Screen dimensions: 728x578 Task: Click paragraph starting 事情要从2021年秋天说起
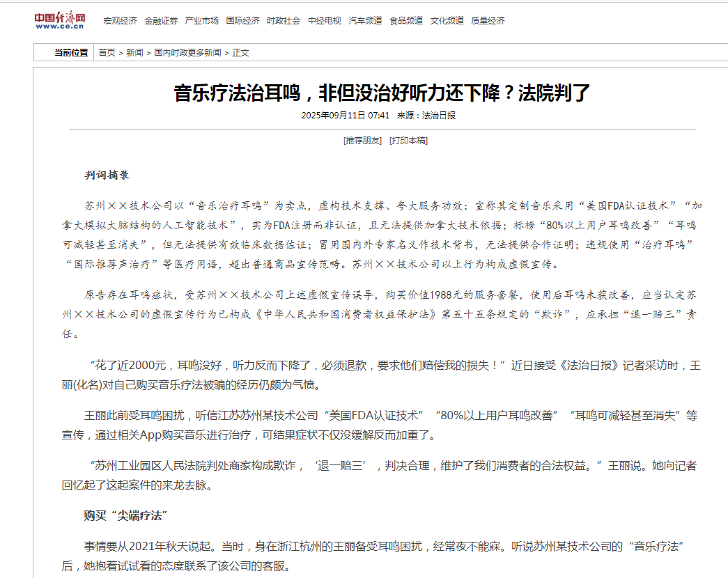coord(373,556)
